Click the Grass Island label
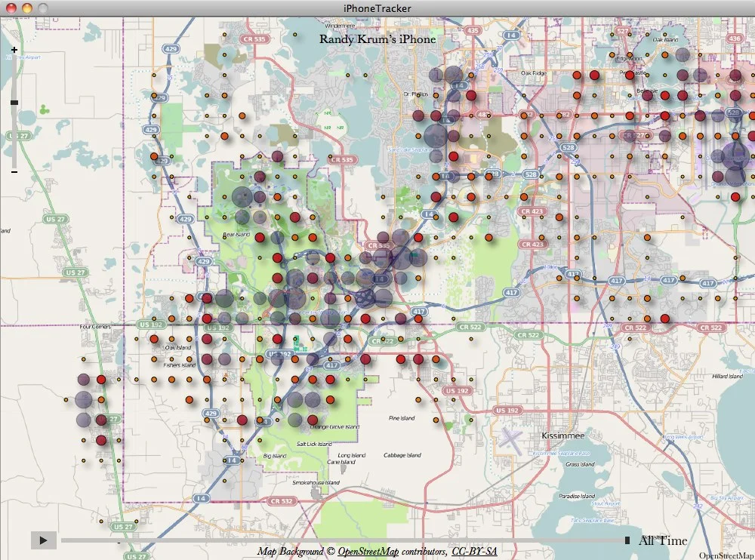 pos(580,464)
